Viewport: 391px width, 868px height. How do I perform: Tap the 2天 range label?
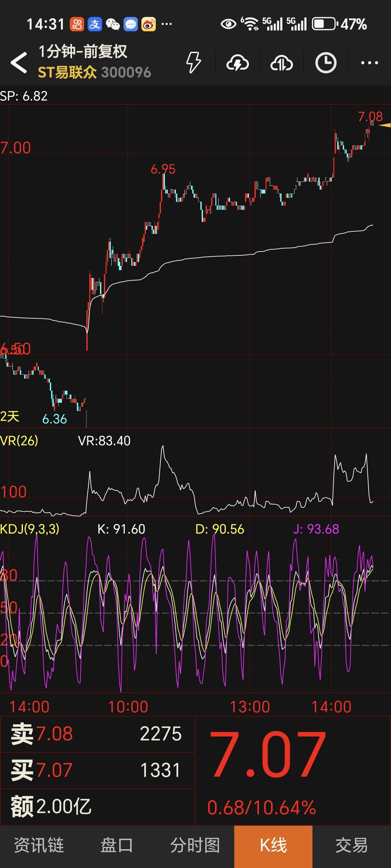point(9,416)
